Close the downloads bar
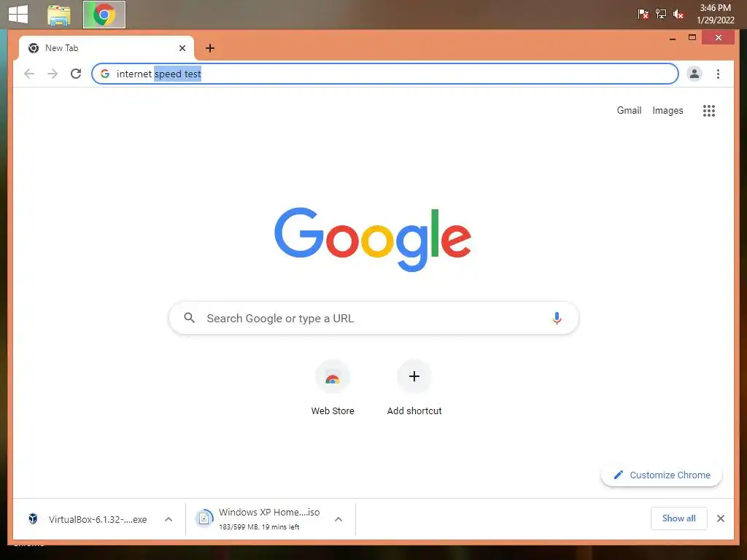 coord(721,518)
